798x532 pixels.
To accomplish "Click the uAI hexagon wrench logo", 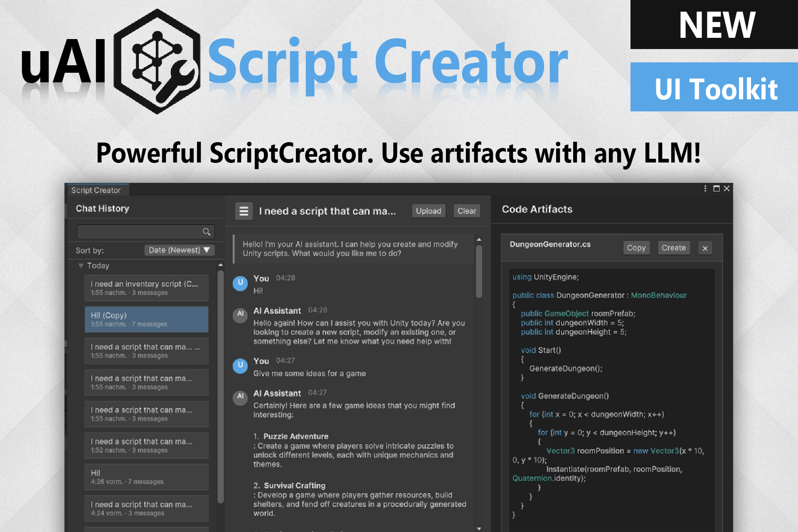I will pyautogui.click(x=157, y=62).
